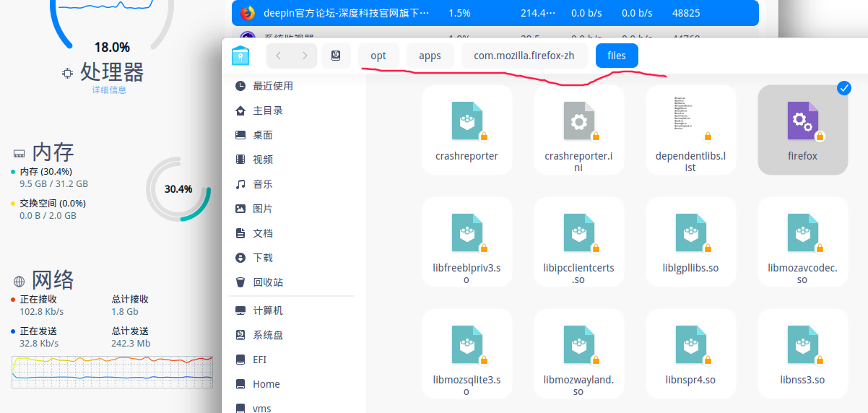Select the libipcclientcerts.so file icon

[578, 232]
